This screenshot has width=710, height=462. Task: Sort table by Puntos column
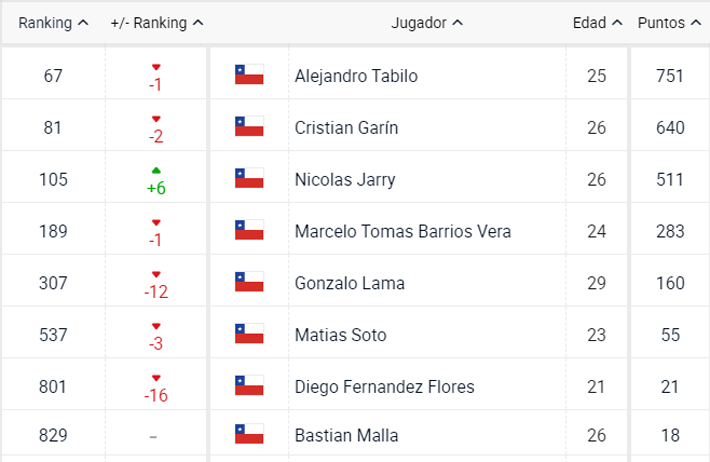[669, 23]
